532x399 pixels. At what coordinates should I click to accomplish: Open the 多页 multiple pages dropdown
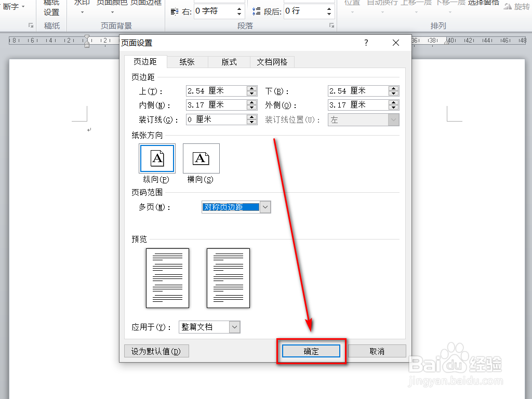[265, 207]
